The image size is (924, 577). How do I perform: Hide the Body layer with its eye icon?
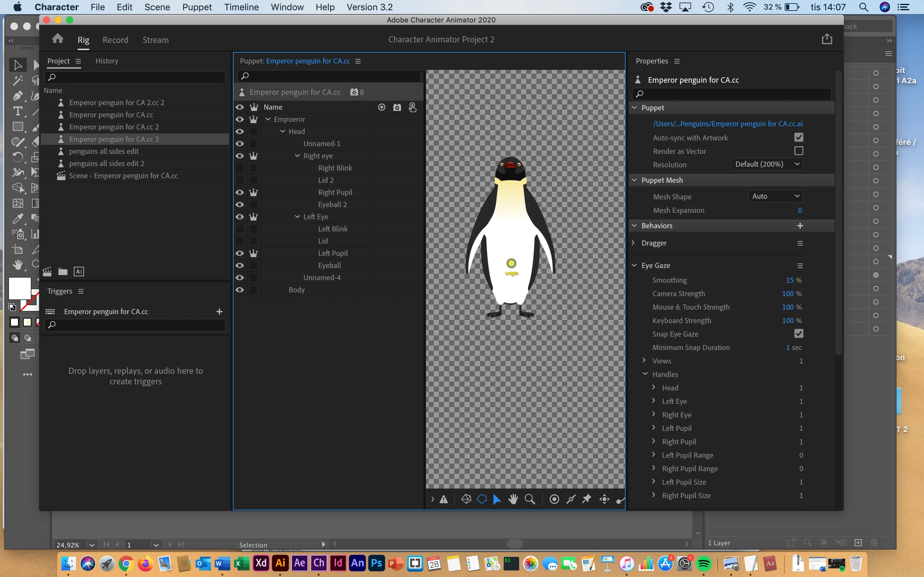240,290
